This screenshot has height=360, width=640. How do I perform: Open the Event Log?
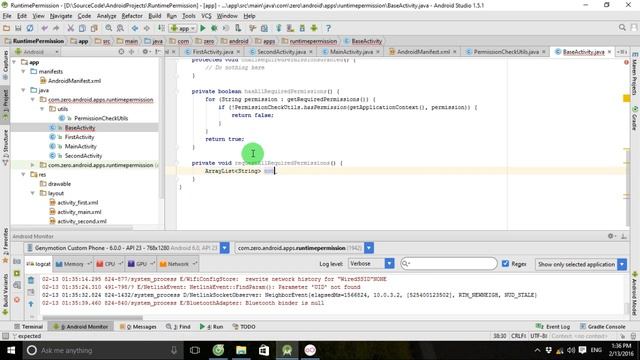point(553,327)
